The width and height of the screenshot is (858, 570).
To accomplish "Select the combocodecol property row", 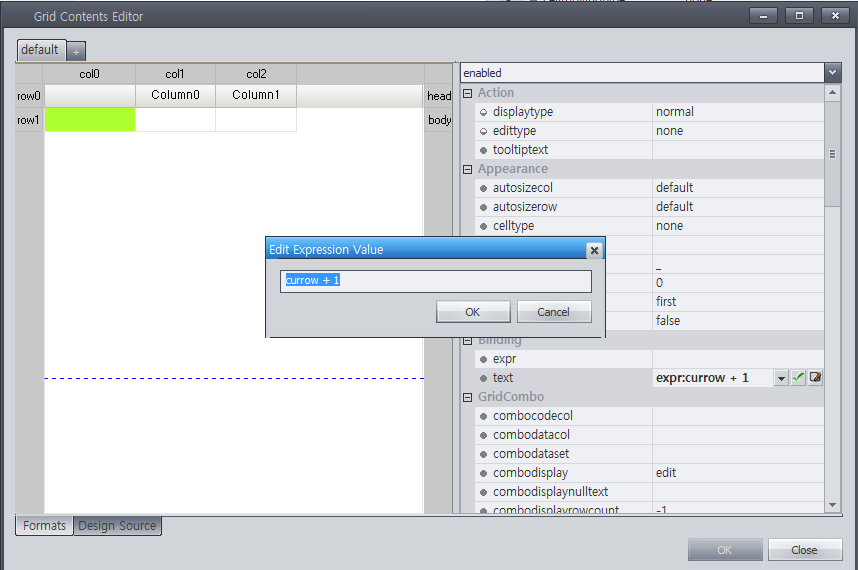I will tap(650, 416).
